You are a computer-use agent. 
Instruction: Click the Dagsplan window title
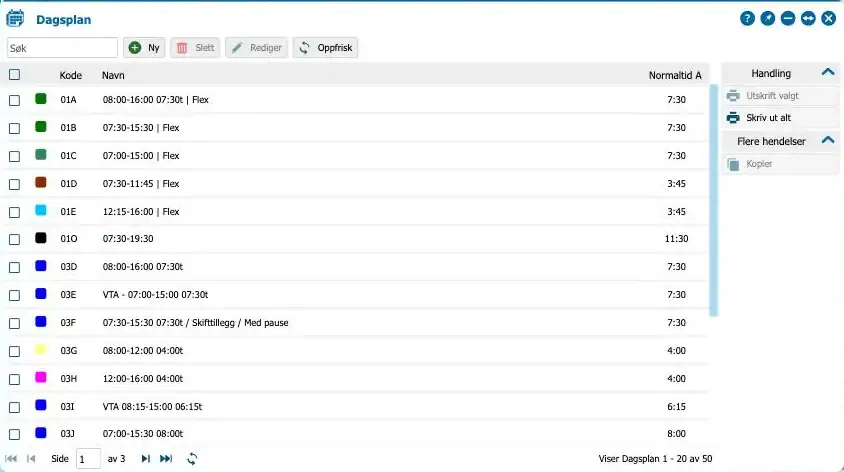click(64, 20)
